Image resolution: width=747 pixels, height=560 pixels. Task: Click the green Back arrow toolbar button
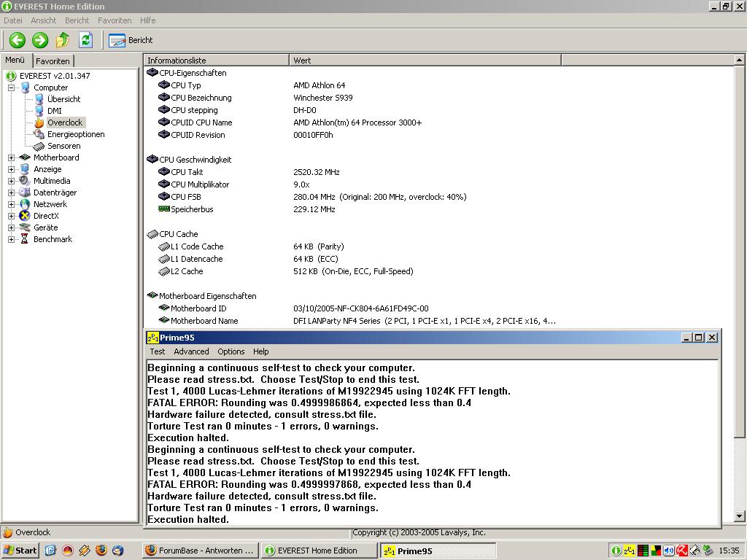(x=18, y=40)
